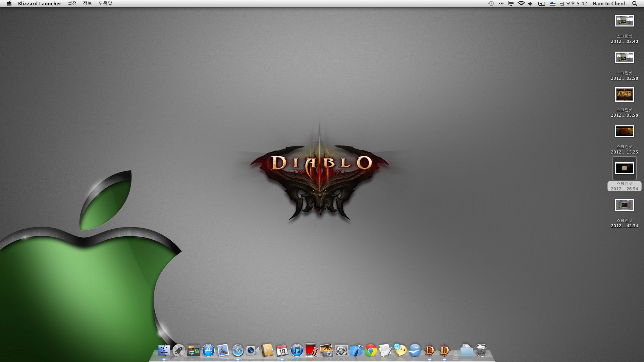Click the Bluetooth status icon

point(501,3)
